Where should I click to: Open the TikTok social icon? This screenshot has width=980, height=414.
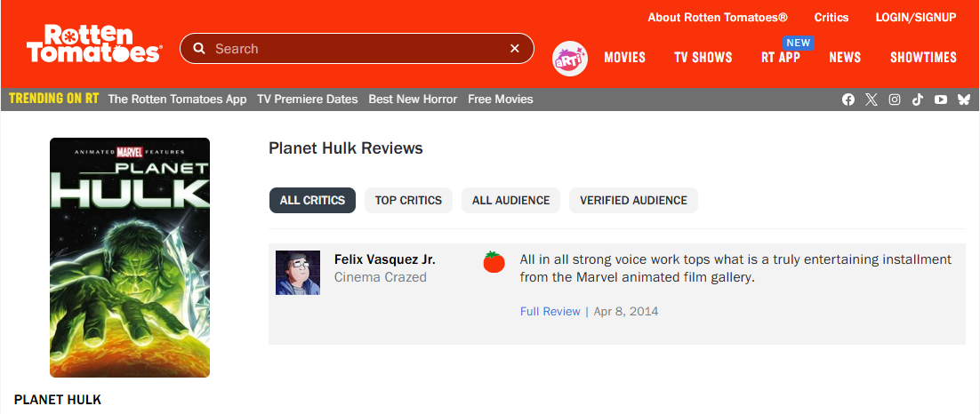[x=918, y=100]
